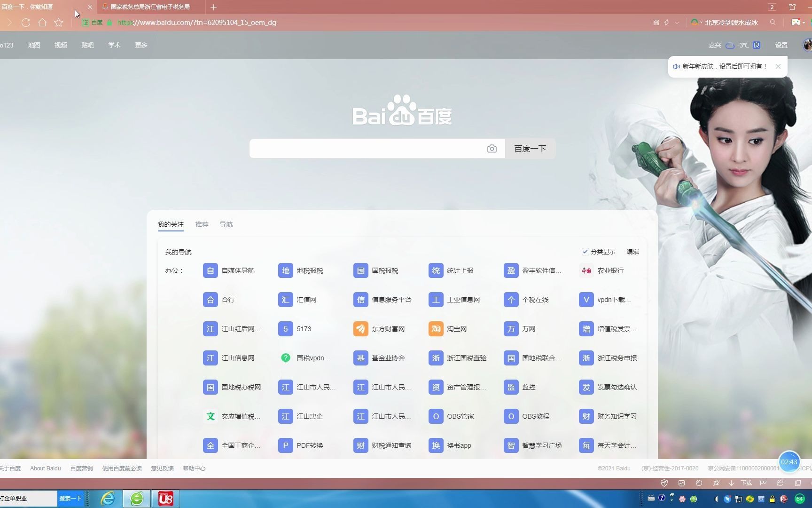Click the magnifier icon in the browser search box
The height and width of the screenshot is (508, 812).
tap(773, 22)
